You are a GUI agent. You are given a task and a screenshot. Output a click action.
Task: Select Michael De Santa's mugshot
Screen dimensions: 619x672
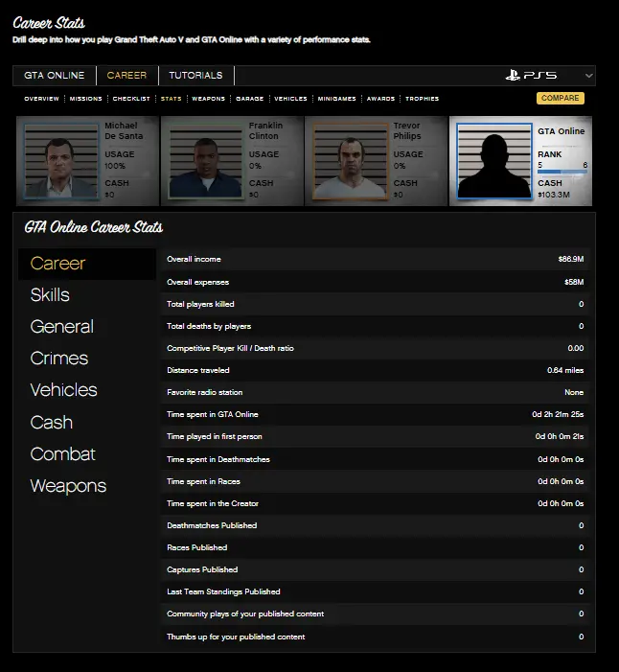coord(60,162)
